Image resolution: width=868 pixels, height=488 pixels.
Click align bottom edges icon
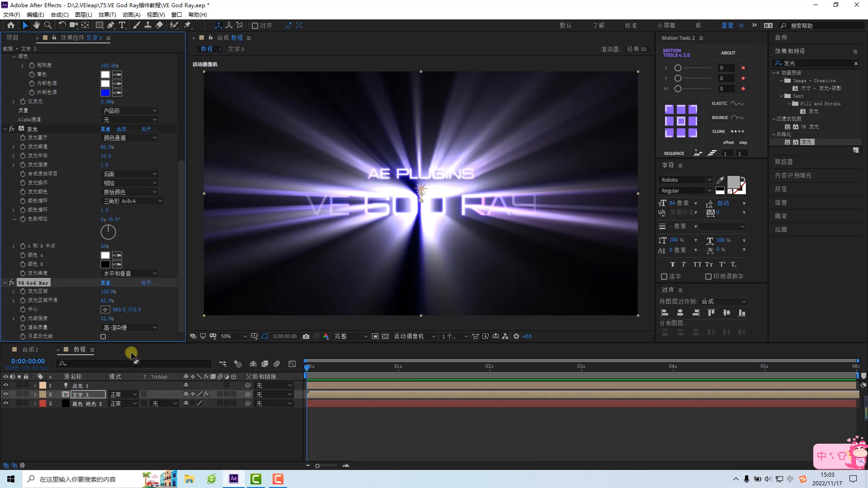742,313
